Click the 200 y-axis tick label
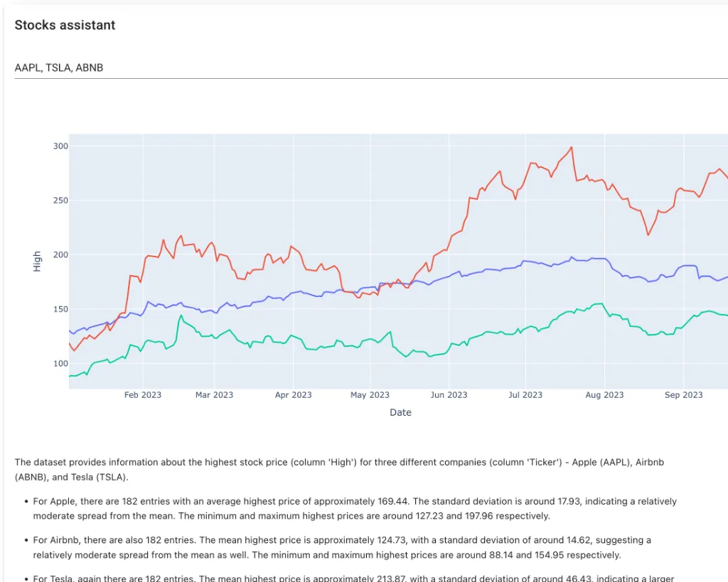728x582 pixels. click(60, 254)
